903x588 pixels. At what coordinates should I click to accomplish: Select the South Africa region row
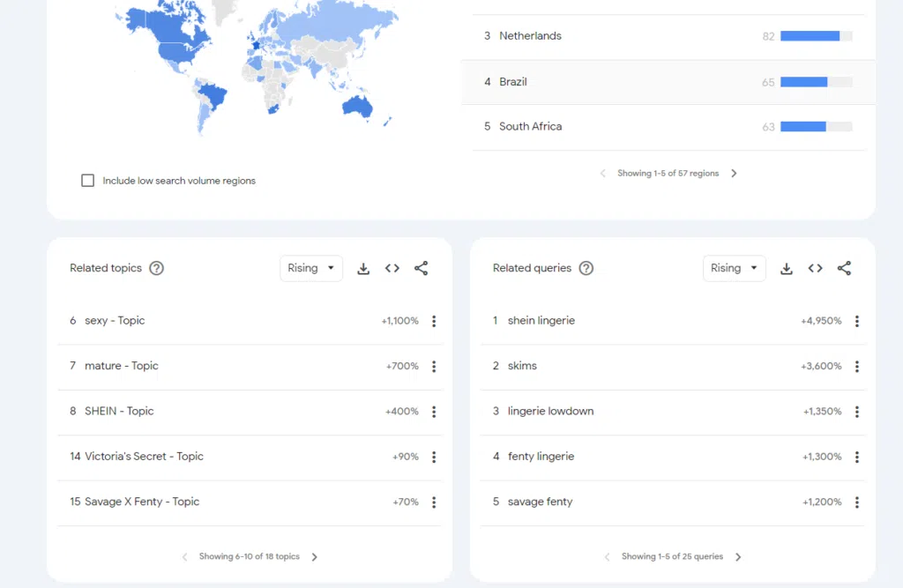click(x=668, y=127)
